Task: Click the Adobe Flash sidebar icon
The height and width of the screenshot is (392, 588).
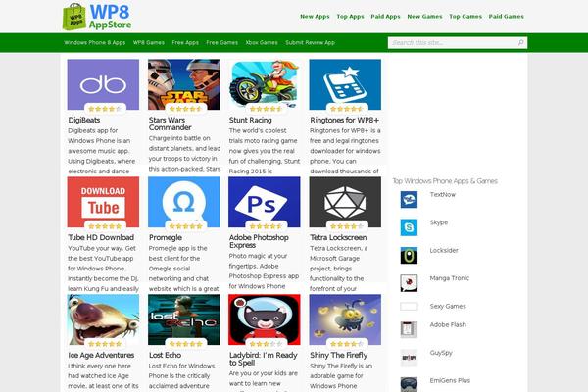Action: pyautogui.click(x=409, y=329)
